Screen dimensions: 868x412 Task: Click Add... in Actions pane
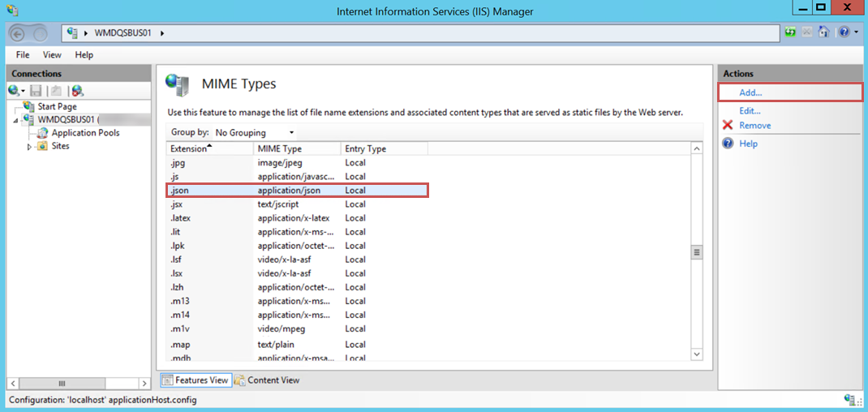[750, 92]
